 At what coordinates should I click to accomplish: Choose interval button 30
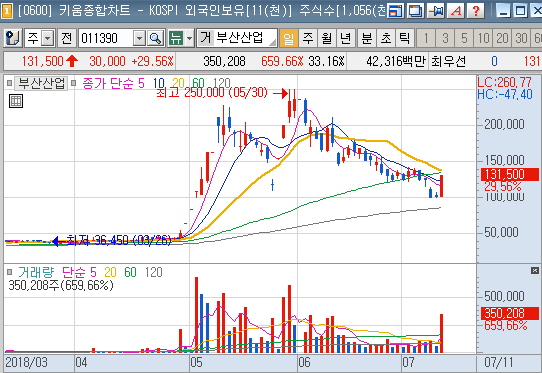tap(521, 38)
